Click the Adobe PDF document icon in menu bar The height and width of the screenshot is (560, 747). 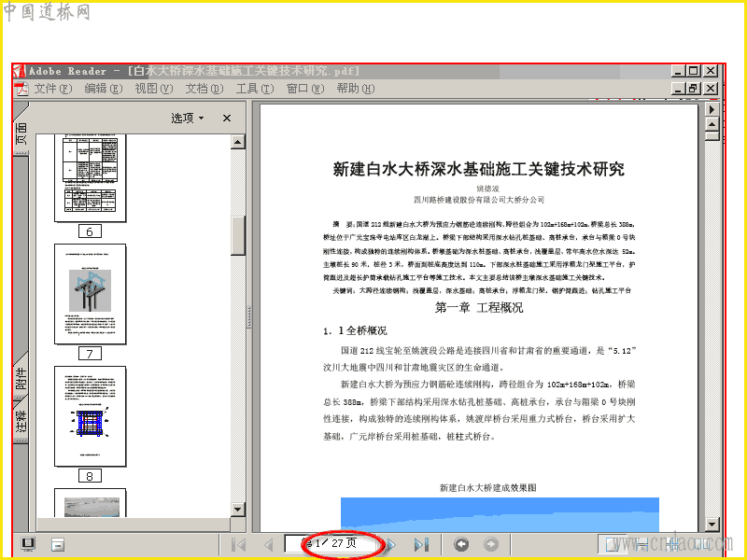click(21, 89)
